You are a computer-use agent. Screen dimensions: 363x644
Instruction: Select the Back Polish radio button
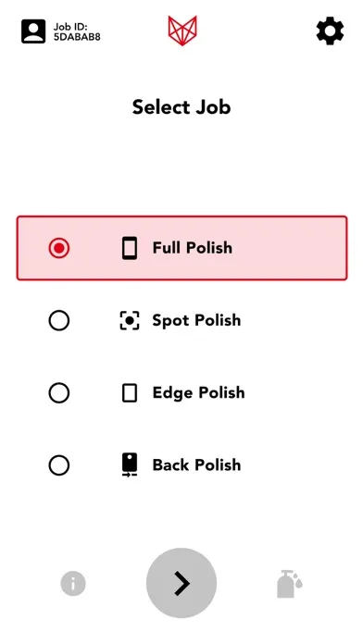[x=59, y=465]
